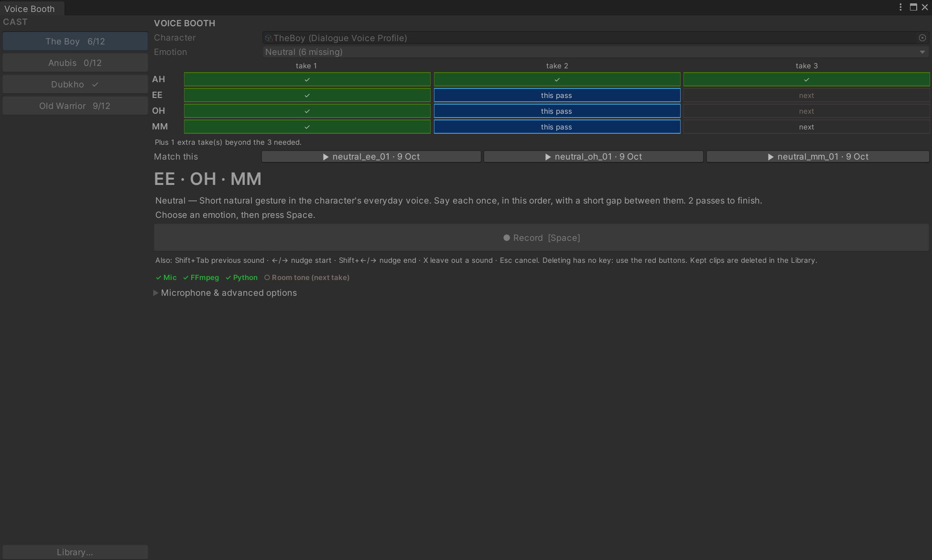
Task: Click the Python status indicator
Action: 242,278
